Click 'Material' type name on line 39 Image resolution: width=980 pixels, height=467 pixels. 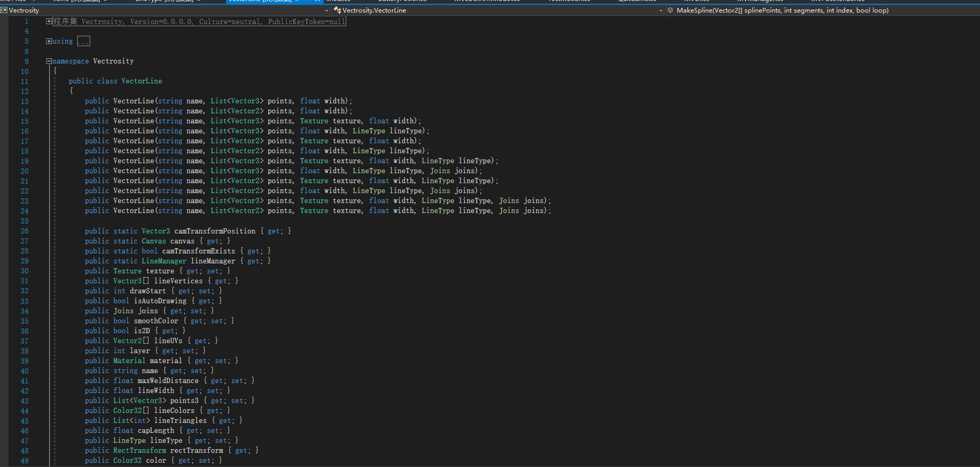click(129, 360)
